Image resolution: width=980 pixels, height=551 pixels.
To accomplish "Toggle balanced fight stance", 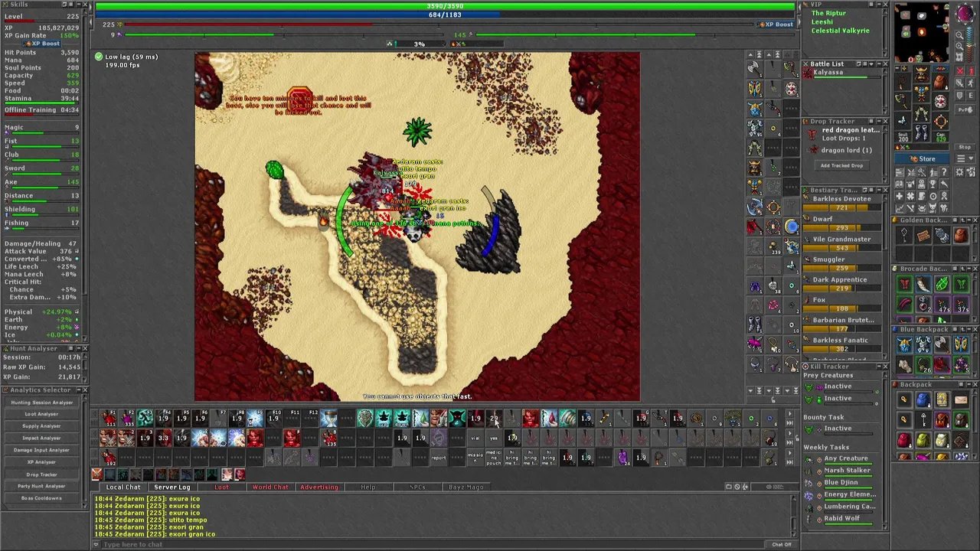I will (959, 83).
